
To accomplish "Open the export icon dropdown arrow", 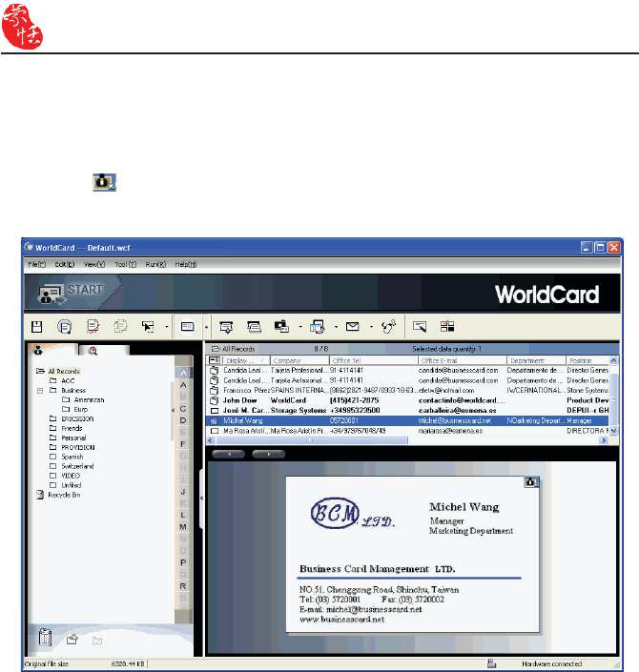I will pos(336,328).
